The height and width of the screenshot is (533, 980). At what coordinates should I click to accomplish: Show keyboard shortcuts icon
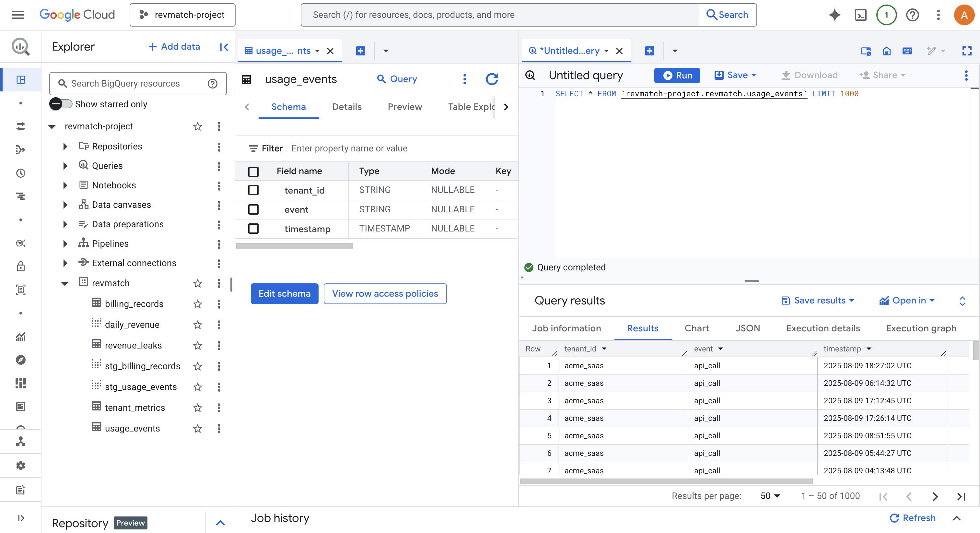[x=907, y=51]
